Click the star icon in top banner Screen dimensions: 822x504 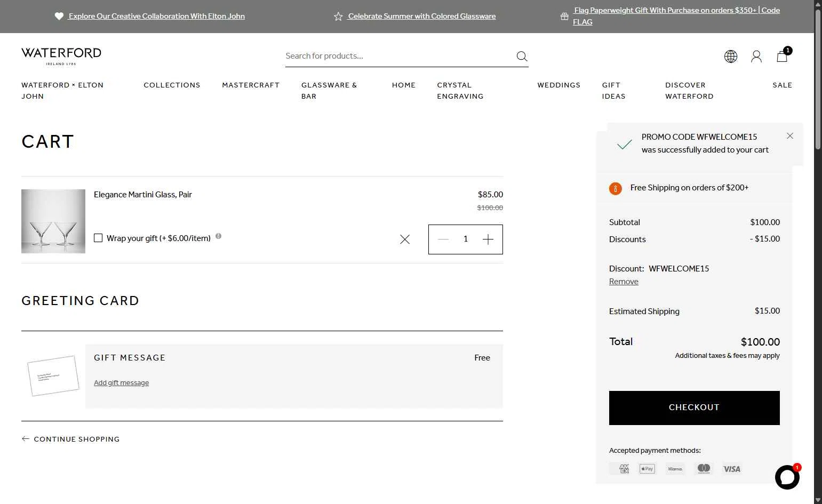(x=338, y=17)
